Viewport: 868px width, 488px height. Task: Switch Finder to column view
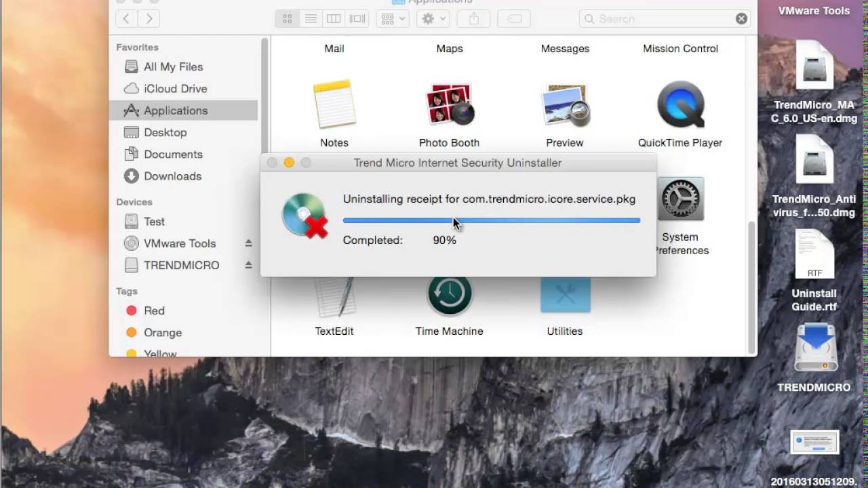(x=334, y=19)
